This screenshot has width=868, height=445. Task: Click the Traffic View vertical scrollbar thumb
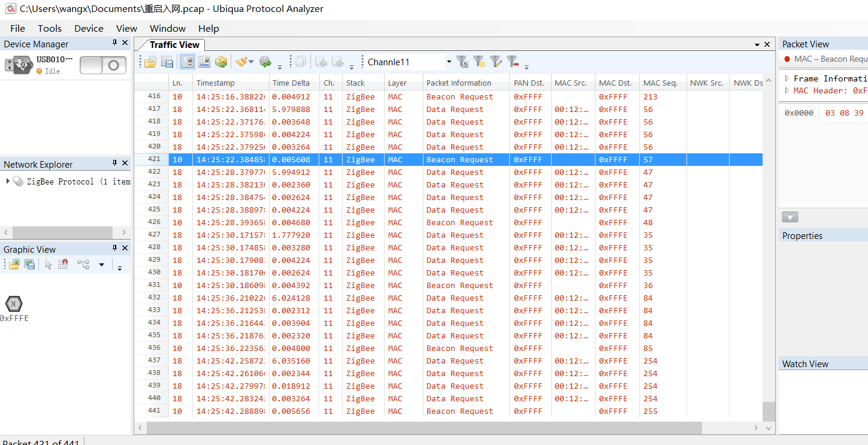point(769,411)
